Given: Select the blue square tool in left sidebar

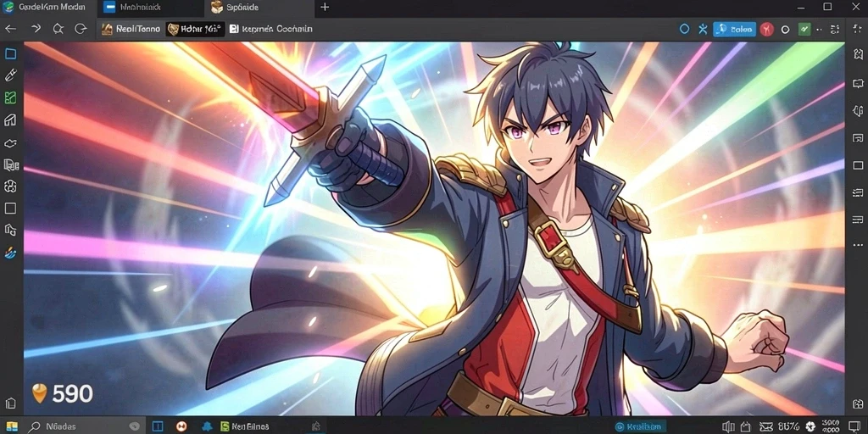Looking at the screenshot, I should point(10,53).
